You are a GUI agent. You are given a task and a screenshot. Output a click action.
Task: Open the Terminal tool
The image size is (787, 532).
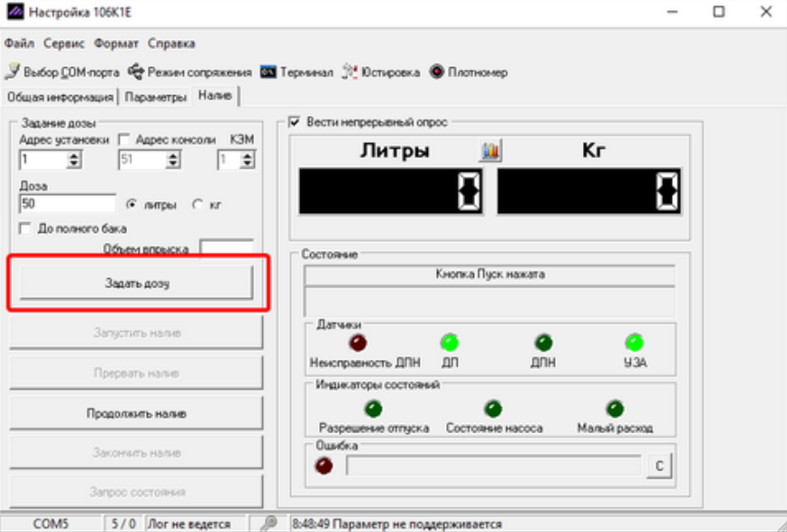(x=296, y=73)
